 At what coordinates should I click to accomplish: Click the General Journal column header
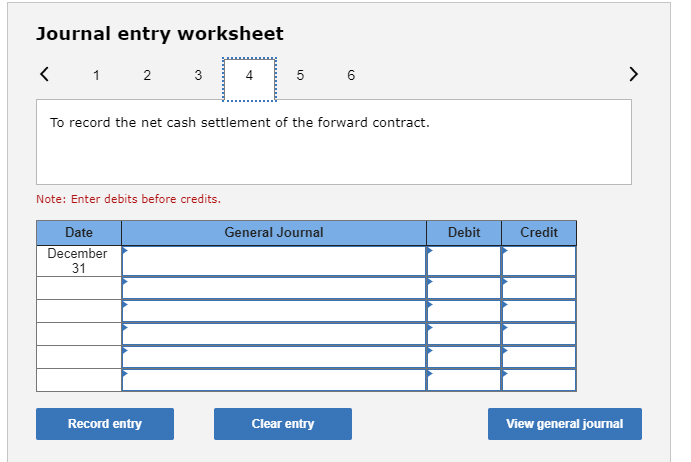point(274,233)
